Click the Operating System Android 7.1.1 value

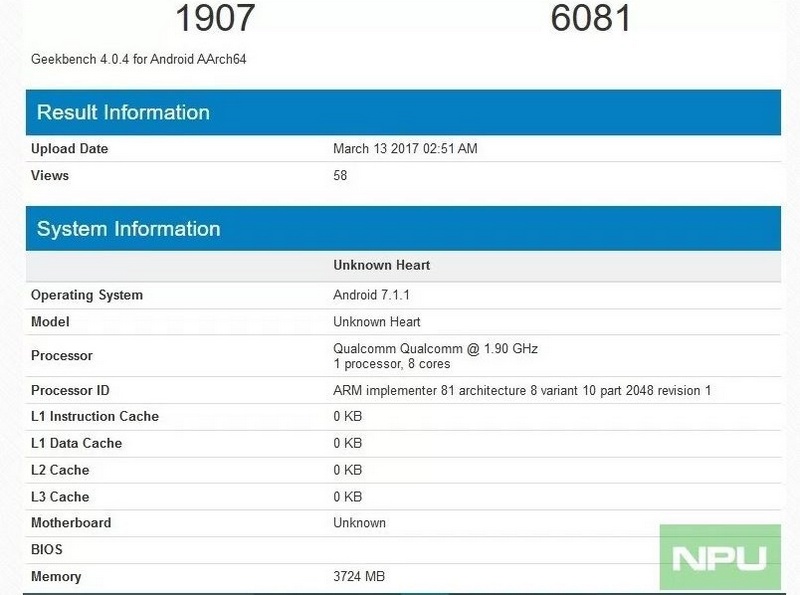pos(376,294)
